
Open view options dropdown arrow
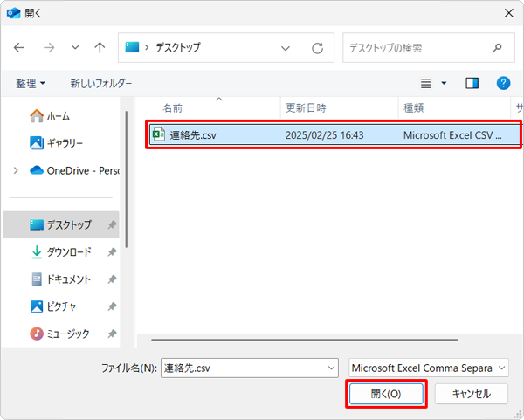pos(444,83)
